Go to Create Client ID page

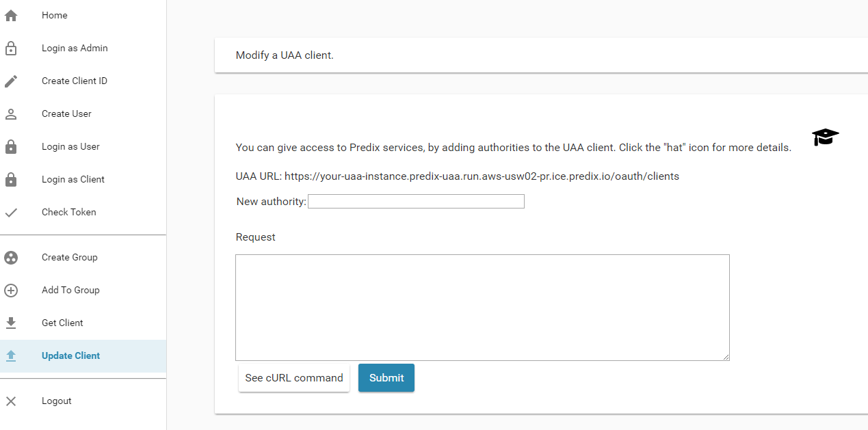pyautogui.click(x=75, y=81)
